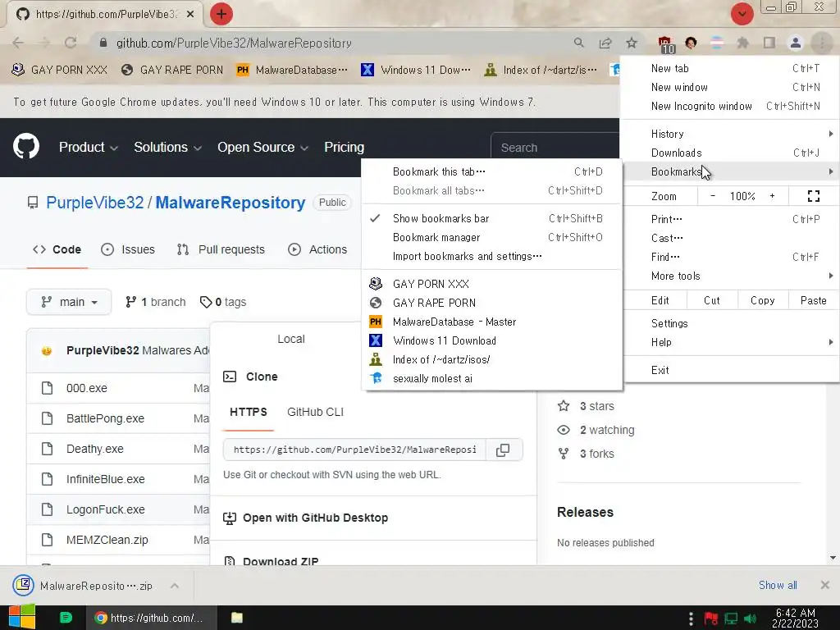840x630 pixels.
Task: Expand the Open Source dropdown
Action: click(262, 148)
